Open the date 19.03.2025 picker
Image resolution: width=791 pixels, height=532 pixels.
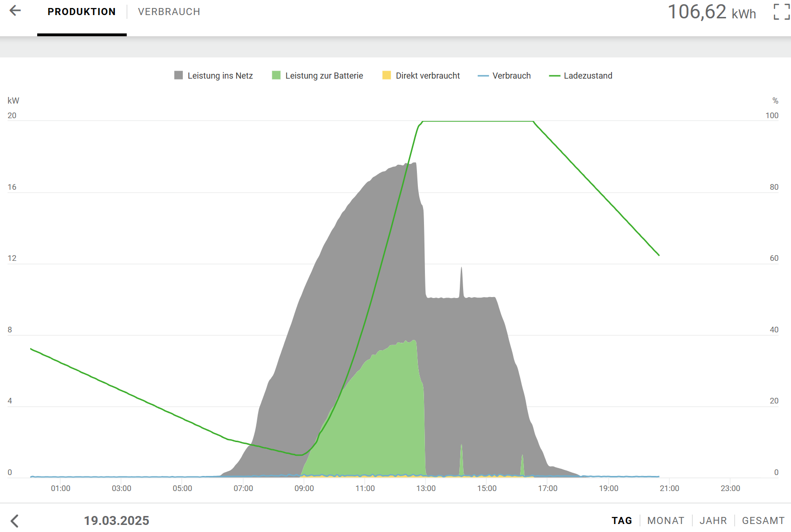point(116,521)
